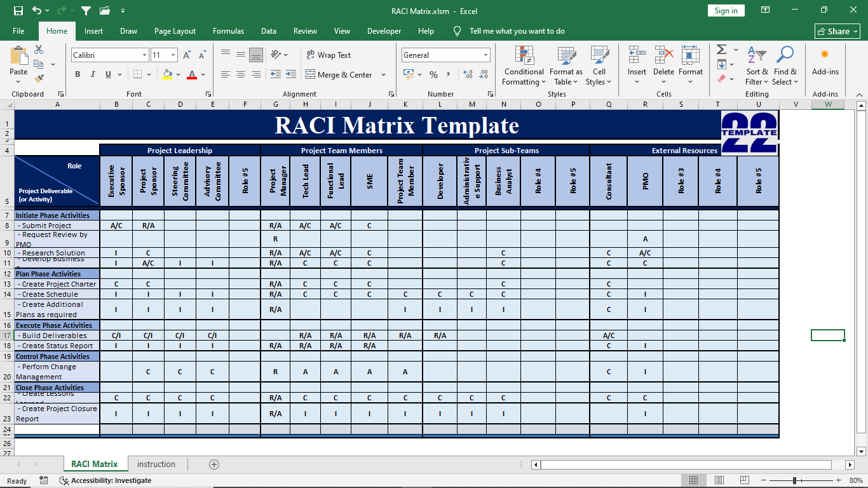Click the Cut scissors icon
Viewport: 868px width, 488px height.
pyautogui.click(x=39, y=50)
